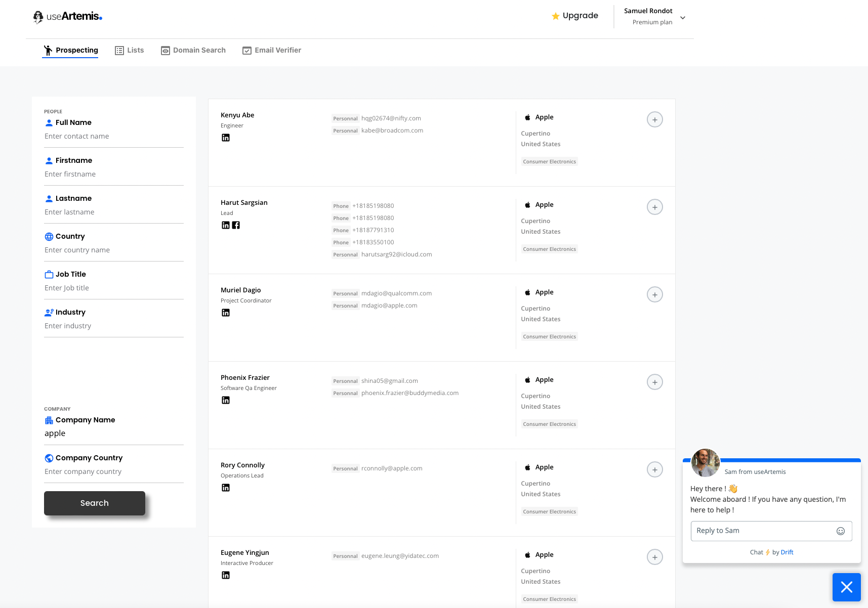The image size is (868, 608).
Task: Open Rory Connolly's LinkedIn icon
Action: point(226,488)
